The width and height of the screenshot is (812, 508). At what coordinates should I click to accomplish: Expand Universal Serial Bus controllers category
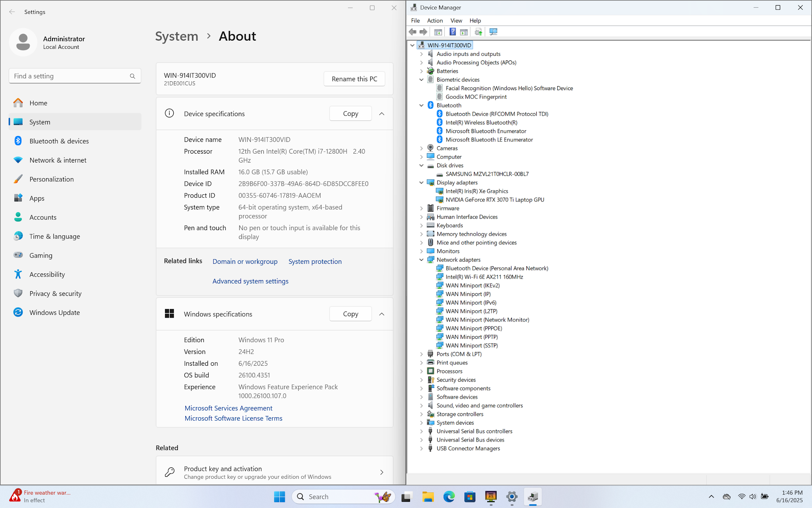coord(422,431)
